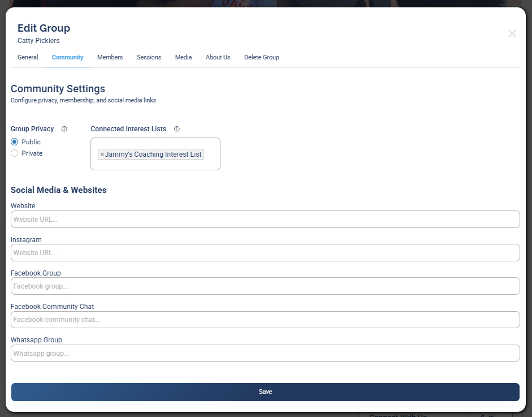Click the Connected Interest Lists info icon

pos(177,128)
